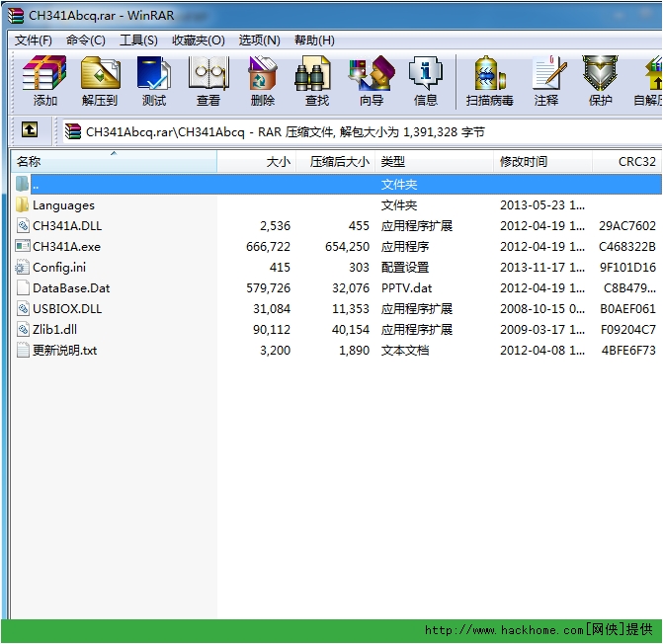Click the WinRAR icon in title bar
Image resolution: width=663 pixels, height=644 pixels.
coord(15,16)
